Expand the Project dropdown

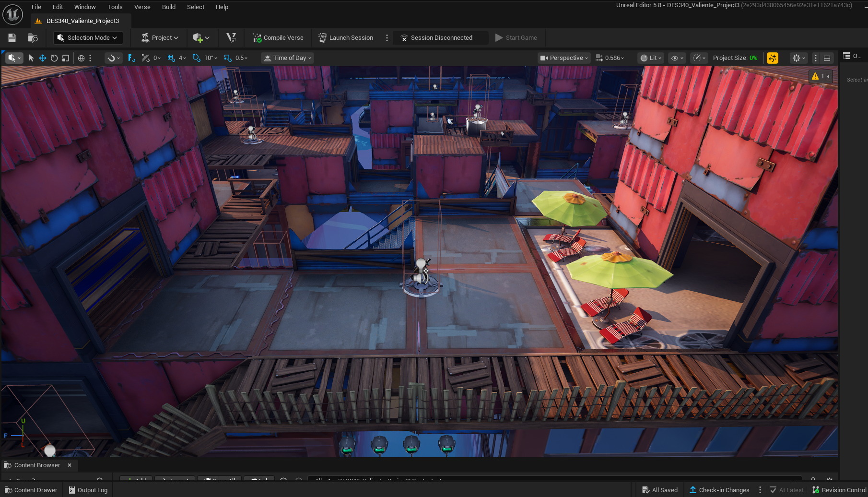tap(160, 38)
